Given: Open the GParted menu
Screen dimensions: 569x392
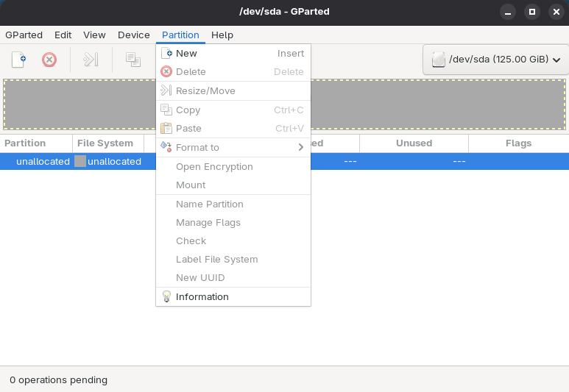Looking at the screenshot, I should pos(24,35).
